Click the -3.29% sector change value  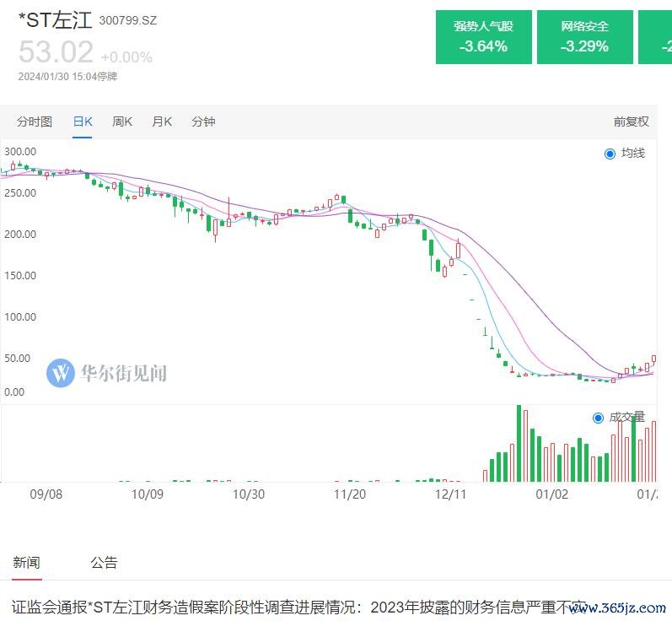coord(584,46)
